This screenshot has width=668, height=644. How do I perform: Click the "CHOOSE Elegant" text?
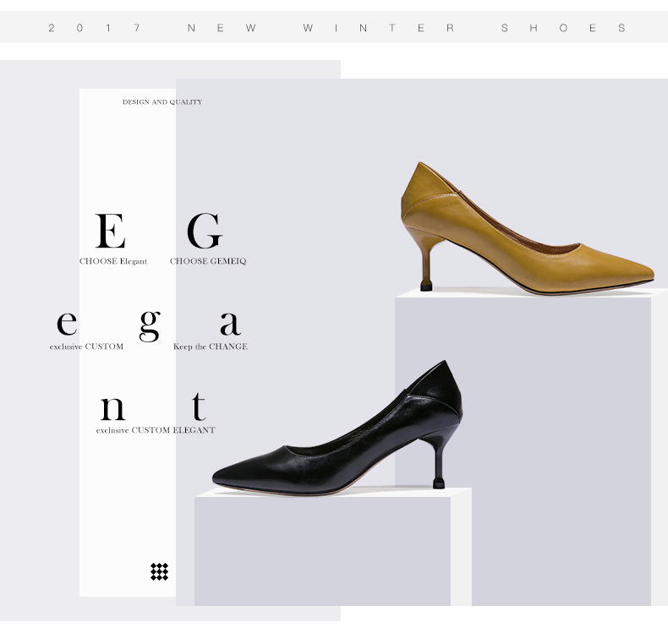click(x=113, y=261)
